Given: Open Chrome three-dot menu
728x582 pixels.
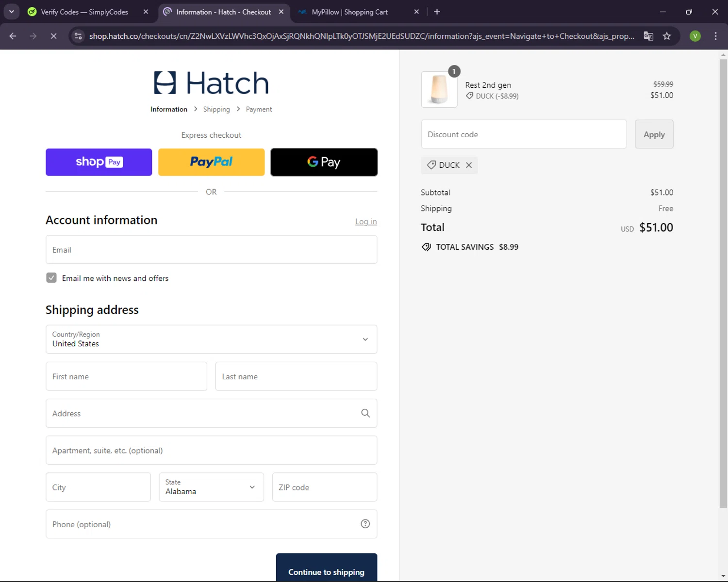Looking at the screenshot, I should (715, 36).
